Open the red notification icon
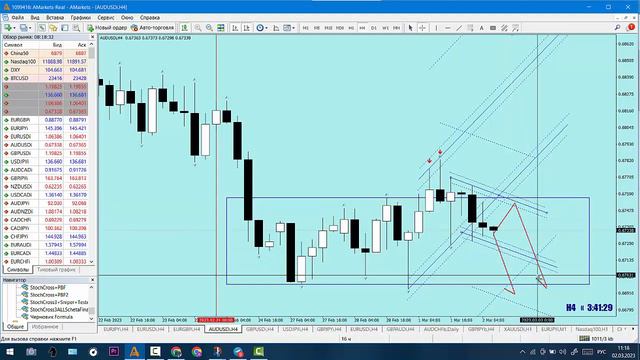Viewport: 640px width, 360px height. [631, 28]
